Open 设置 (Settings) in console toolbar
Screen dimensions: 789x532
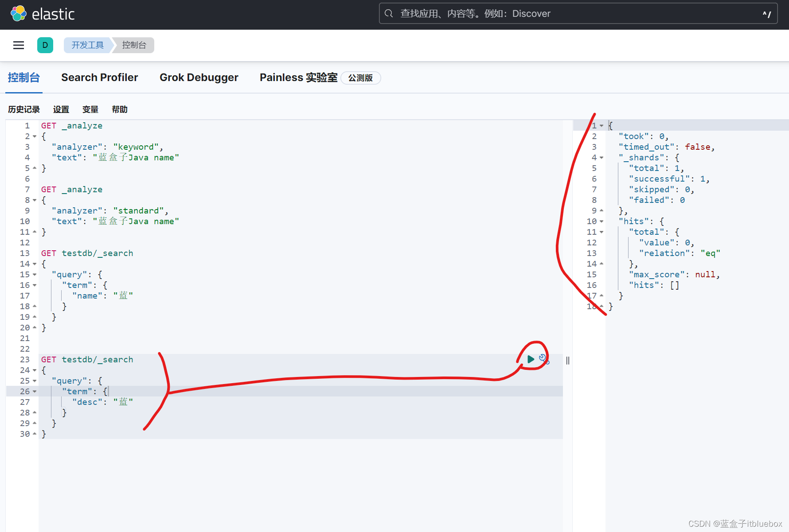[61, 109]
